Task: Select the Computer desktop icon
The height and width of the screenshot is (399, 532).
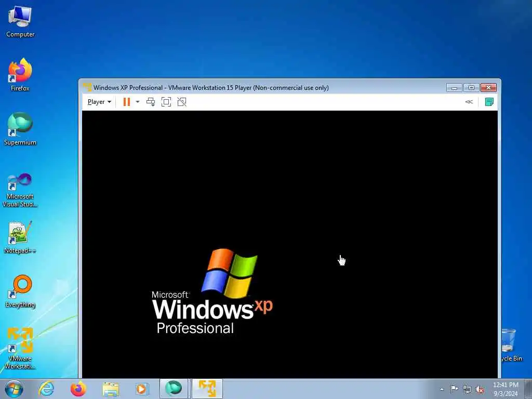Action: click(x=20, y=21)
